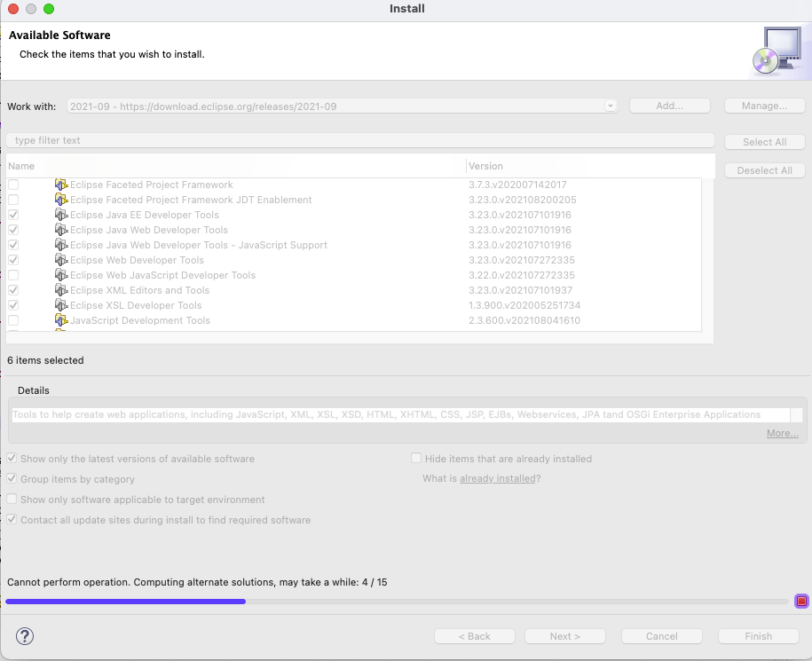Stop the operation with the red stop icon
Viewport: 812px width, 661px height.
(801, 601)
